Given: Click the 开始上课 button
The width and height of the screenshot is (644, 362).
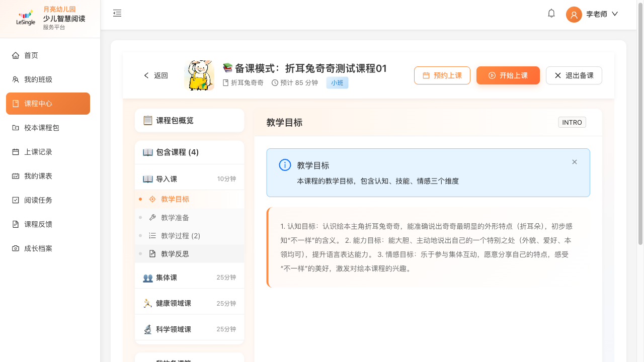Looking at the screenshot, I should 508,75.
